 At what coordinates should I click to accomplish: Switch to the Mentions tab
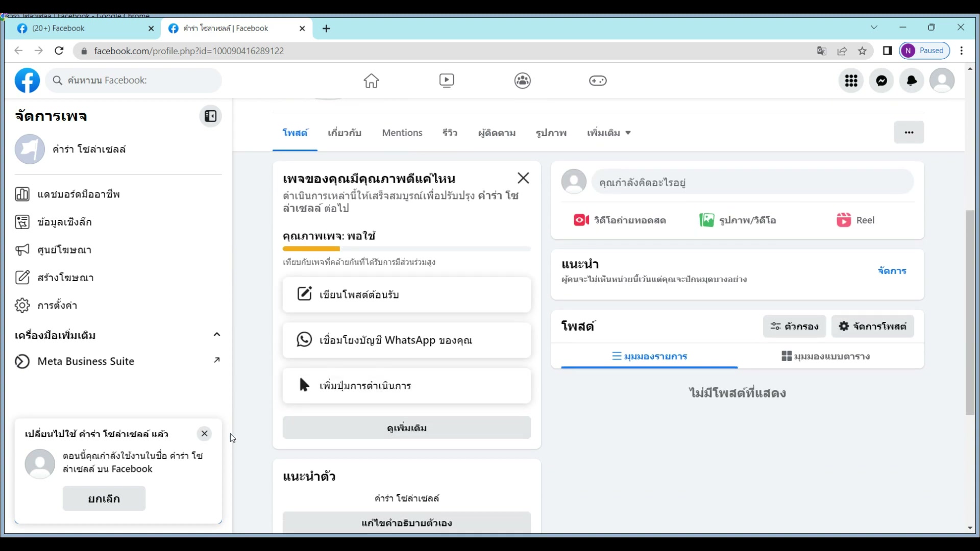(x=402, y=133)
